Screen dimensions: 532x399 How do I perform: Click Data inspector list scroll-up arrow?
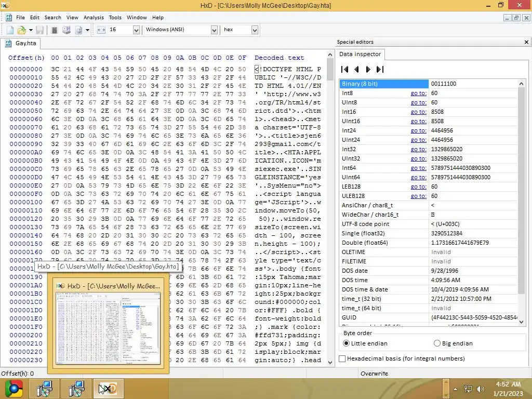522,84
